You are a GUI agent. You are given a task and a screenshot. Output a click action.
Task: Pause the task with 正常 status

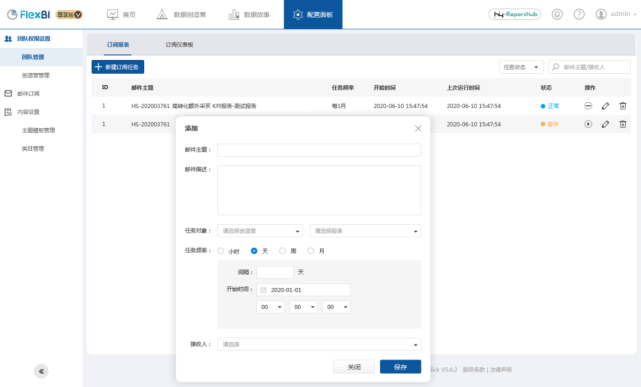(x=588, y=106)
